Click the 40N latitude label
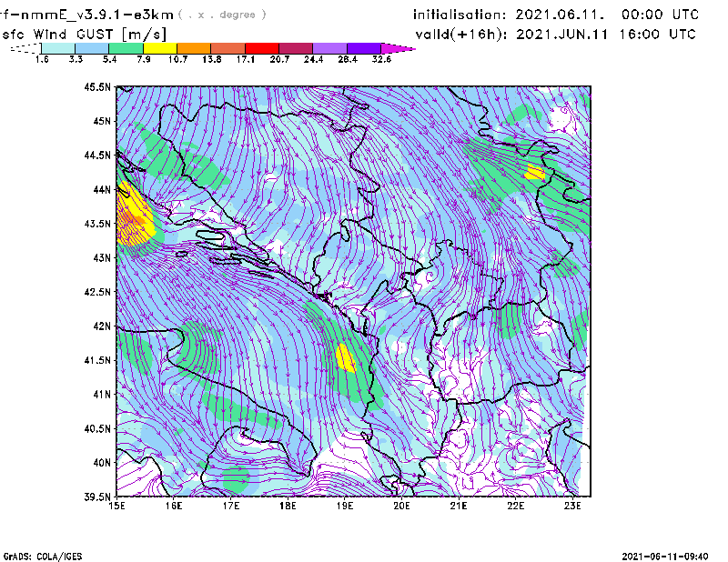728x562 pixels. click(x=102, y=463)
